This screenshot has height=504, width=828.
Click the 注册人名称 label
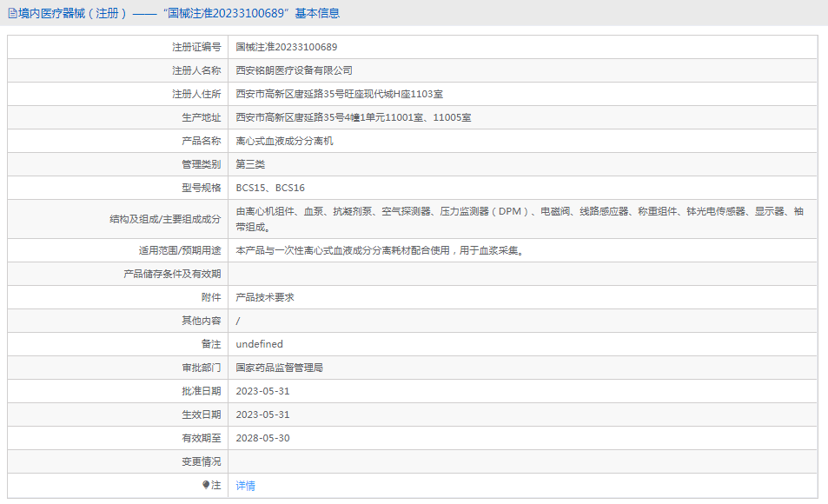pos(196,70)
